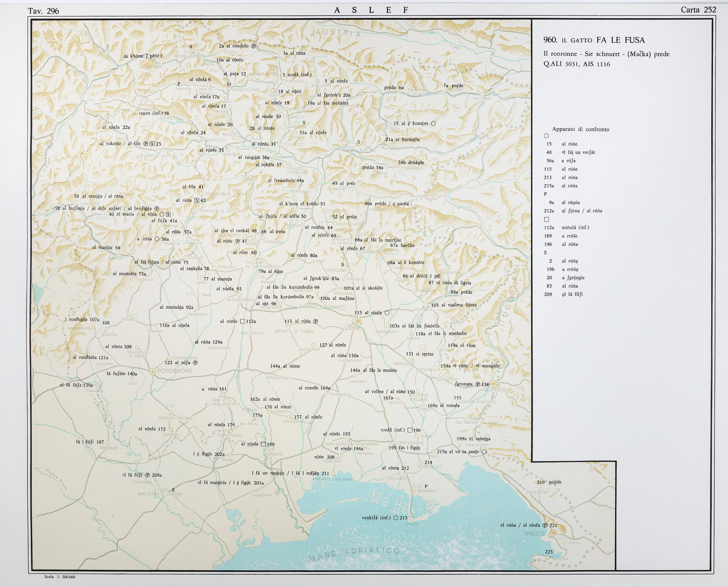728x587 pixels.
Task: Click the square symbol left of 196
Action: (x=410, y=430)
